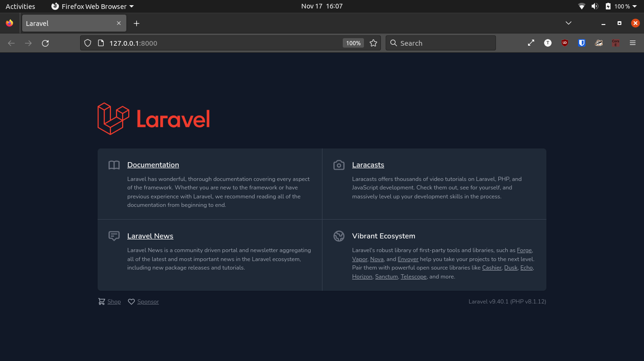Click the diagonal arrows extension icon
This screenshot has width=644, height=361.
(x=531, y=43)
